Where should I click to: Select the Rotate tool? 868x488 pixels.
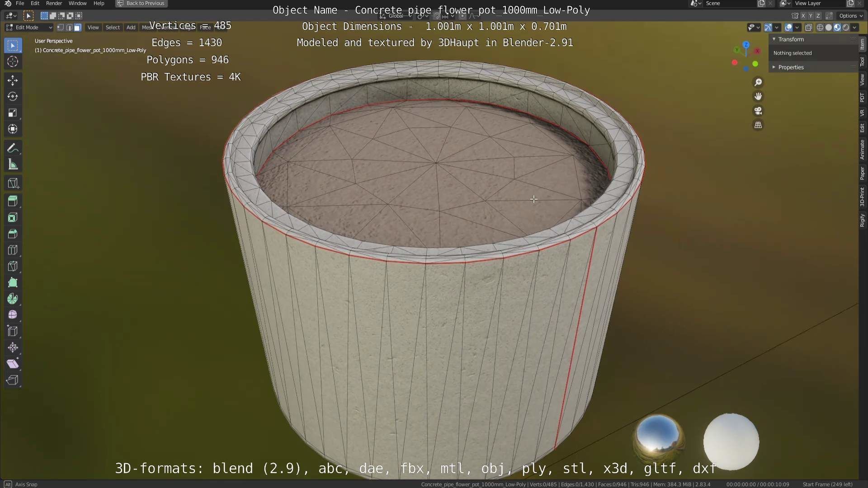point(13,97)
